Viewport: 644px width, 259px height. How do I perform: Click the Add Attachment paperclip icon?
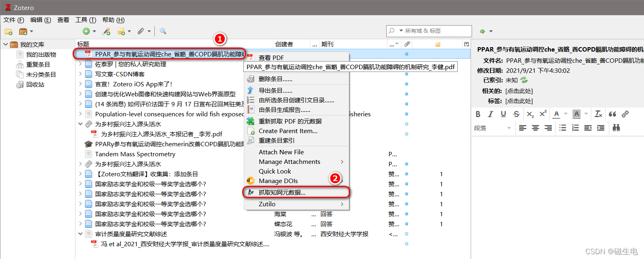pyautogui.click(x=141, y=31)
